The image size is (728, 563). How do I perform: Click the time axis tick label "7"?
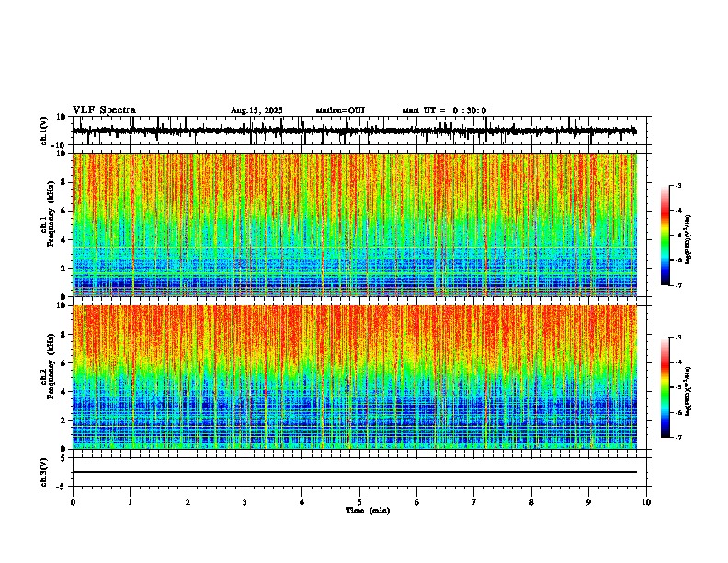(x=474, y=502)
